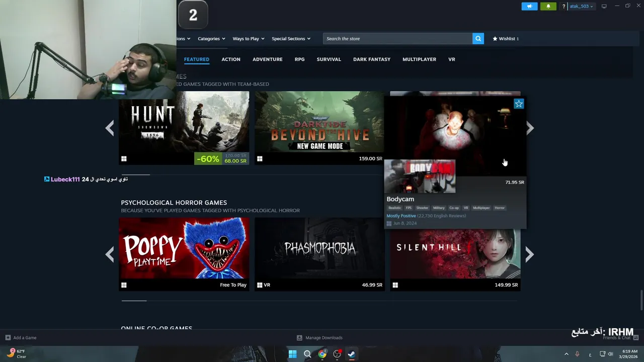644x362 pixels.
Task: Click the Co-op tag on Bodycam
Action: point(454,208)
